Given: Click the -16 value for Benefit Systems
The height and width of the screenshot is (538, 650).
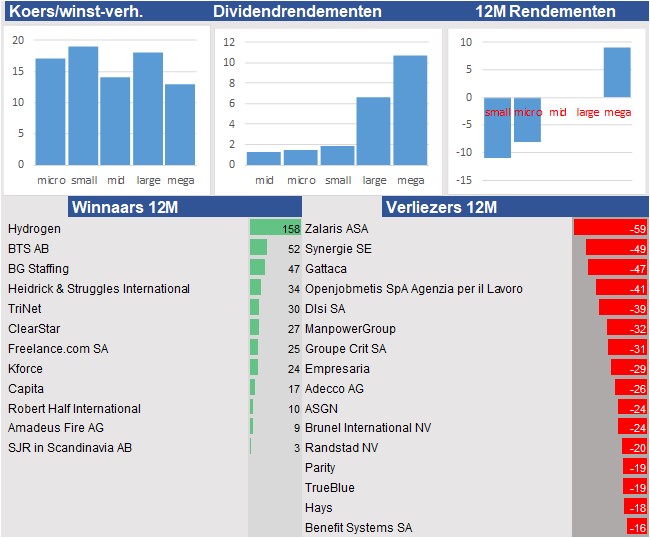Looking at the screenshot, I should point(638,528).
